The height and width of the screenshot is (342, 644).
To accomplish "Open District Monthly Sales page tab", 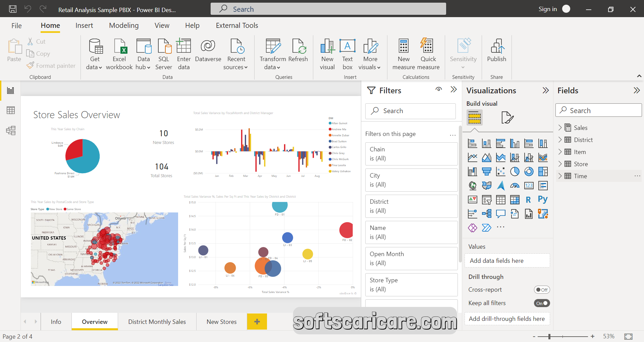I will pyautogui.click(x=157, y=322).
